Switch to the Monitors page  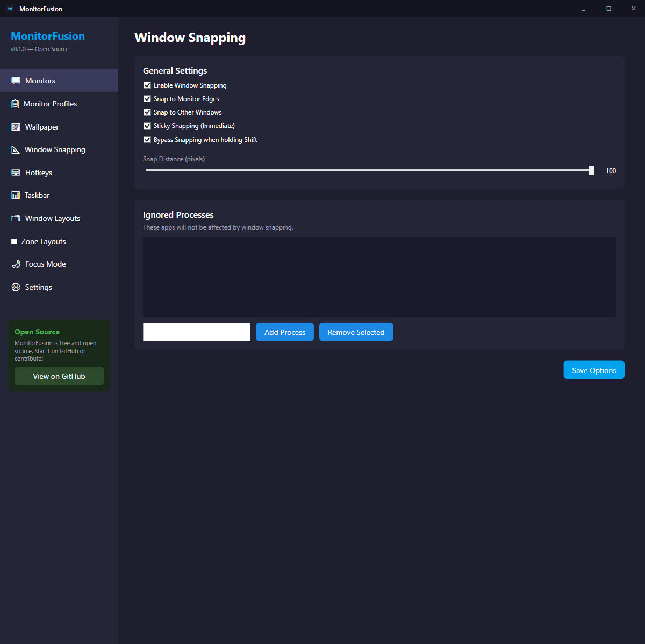point(40,80)
